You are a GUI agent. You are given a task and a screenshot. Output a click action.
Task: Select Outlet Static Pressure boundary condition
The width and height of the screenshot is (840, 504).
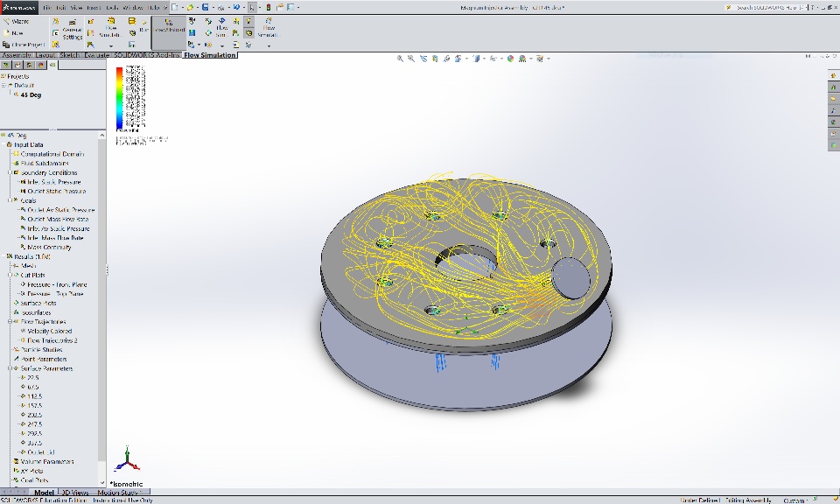[56, 192]
